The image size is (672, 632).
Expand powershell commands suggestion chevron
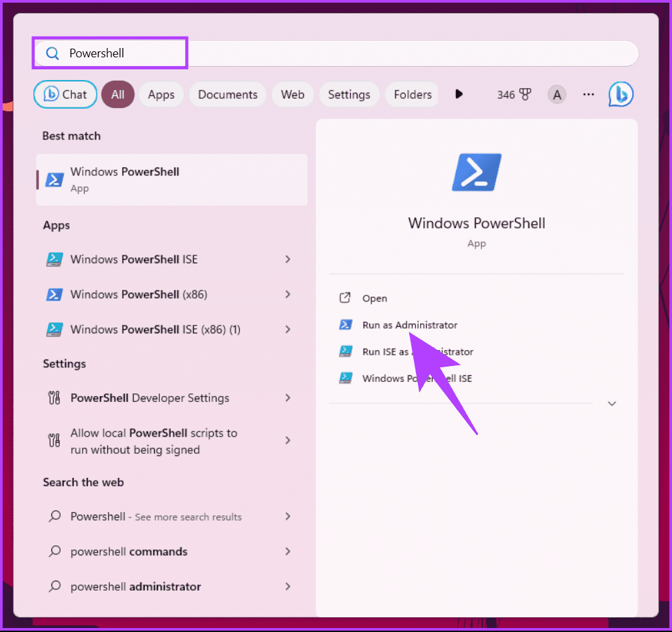[x=287, y=551]
